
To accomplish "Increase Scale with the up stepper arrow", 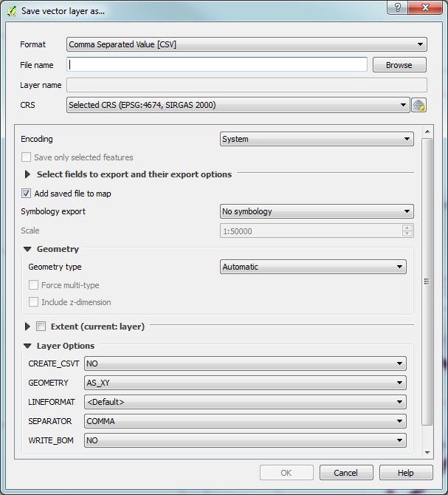I will pos(407,228).
